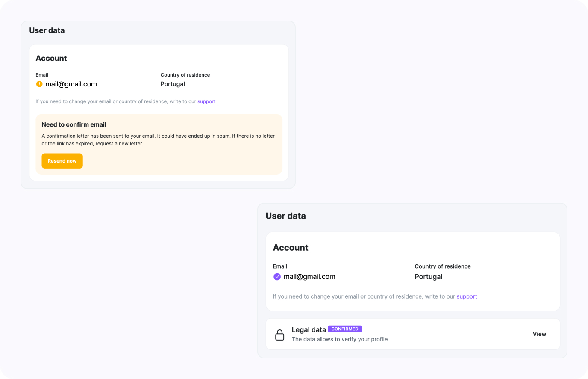Click the orange unconfirmed email warning icon
Image resolution: width=588 pixels, height=379 pixels.
point(39,84)
